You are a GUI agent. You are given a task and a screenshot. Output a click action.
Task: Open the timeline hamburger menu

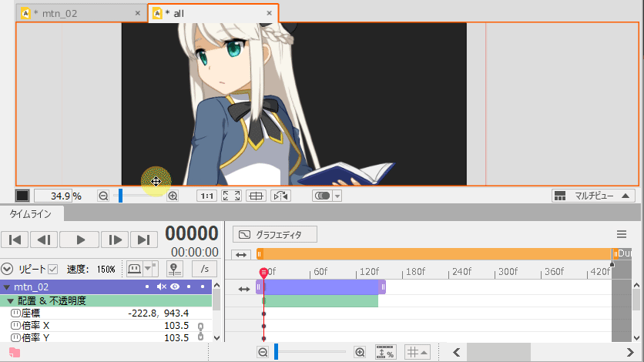pos(622,234)
